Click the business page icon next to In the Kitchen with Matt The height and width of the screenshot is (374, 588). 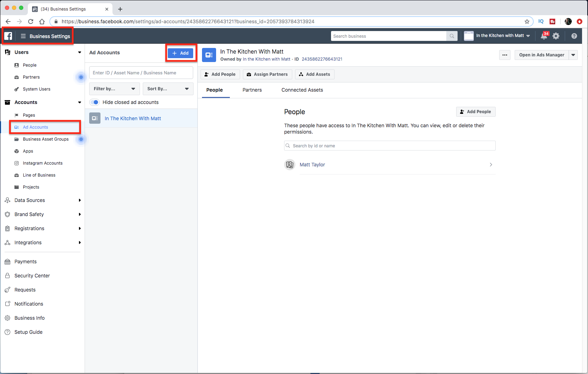click(x=469, y=36)
